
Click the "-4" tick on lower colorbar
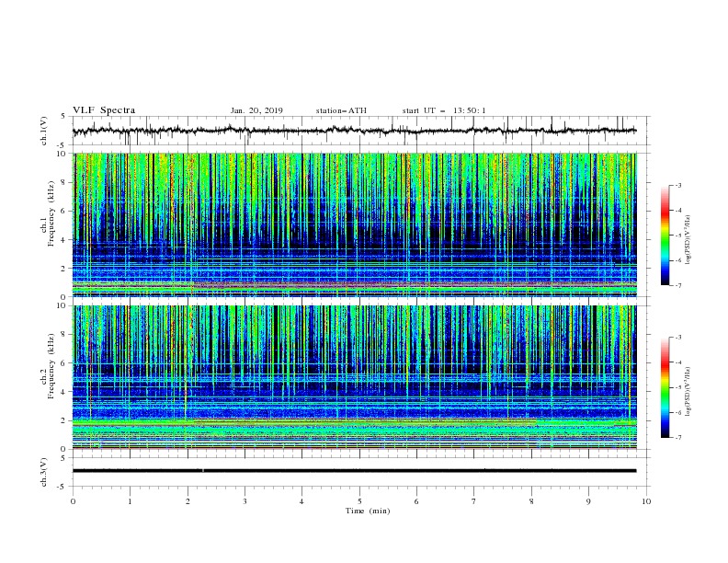tap(677, 362)
